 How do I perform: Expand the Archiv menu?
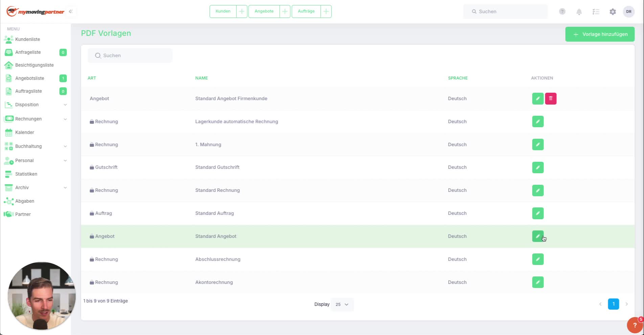pyautogui.click(x=36, y=187)
